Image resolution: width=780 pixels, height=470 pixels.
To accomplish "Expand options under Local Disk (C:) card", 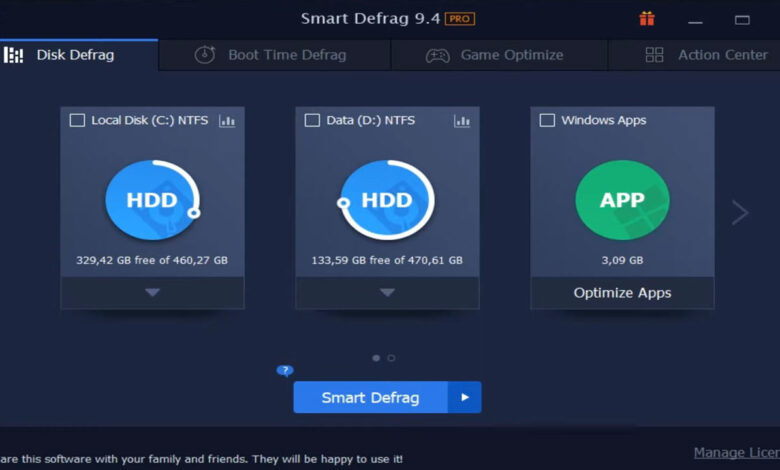I will (x=152, y=292).
